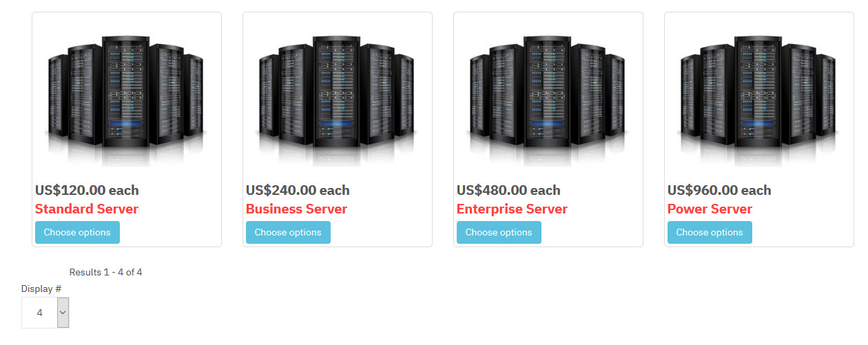Click the US$120.00 each price text

(x=87, y=190)
